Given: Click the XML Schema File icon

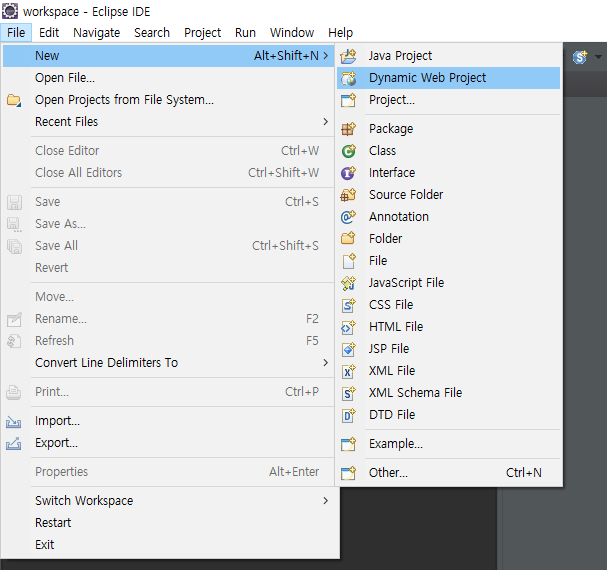Looking at the screenshot, I should pos(348,393).
